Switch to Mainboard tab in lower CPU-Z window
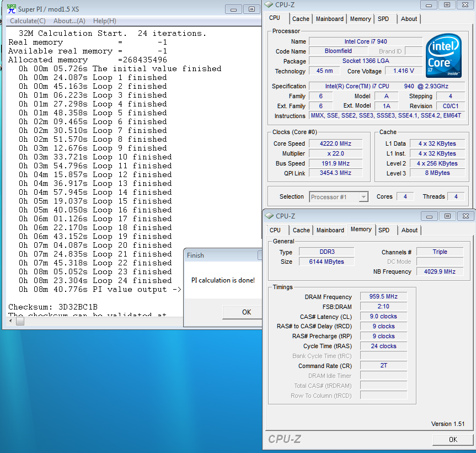Screen dimensions: 476x453 330,230
